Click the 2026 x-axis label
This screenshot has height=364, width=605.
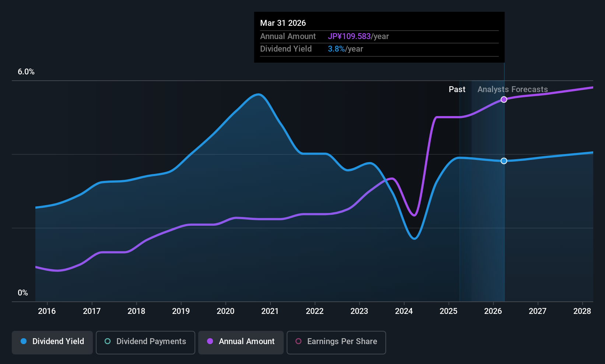(x=493, y=311)
